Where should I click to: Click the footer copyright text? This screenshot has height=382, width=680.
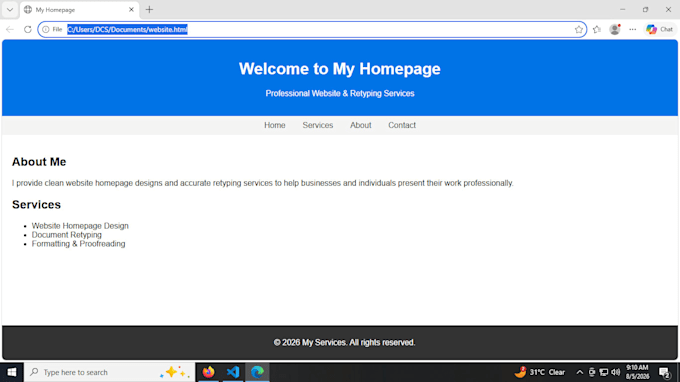pyautogui.click(x=344, y=343)
